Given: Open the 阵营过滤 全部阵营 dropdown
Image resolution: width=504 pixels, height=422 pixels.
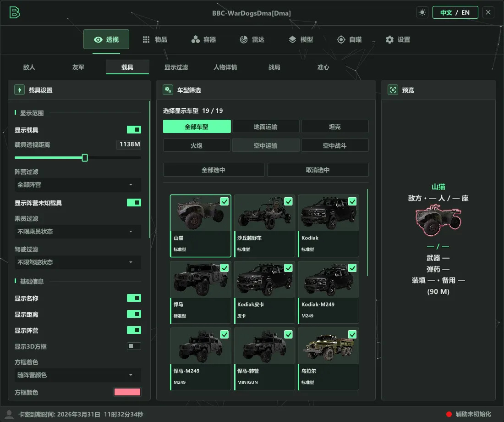Looking at the screenshot, I should (78, 185).
